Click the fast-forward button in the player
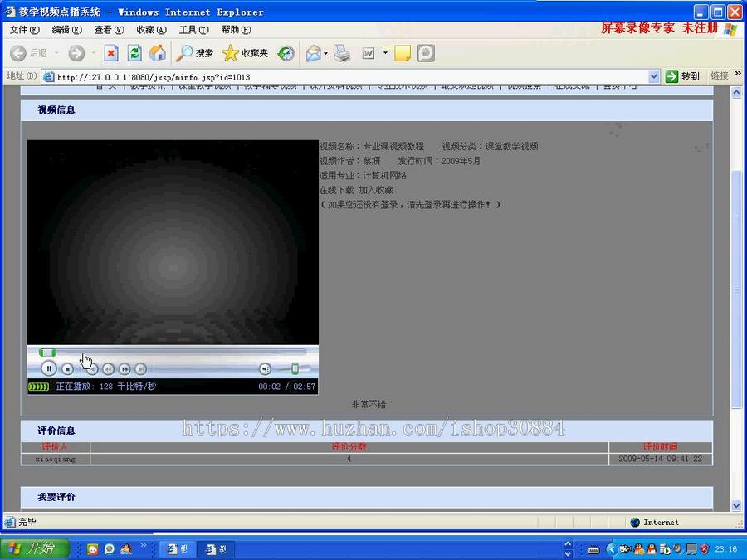 [x=125, y=368]
